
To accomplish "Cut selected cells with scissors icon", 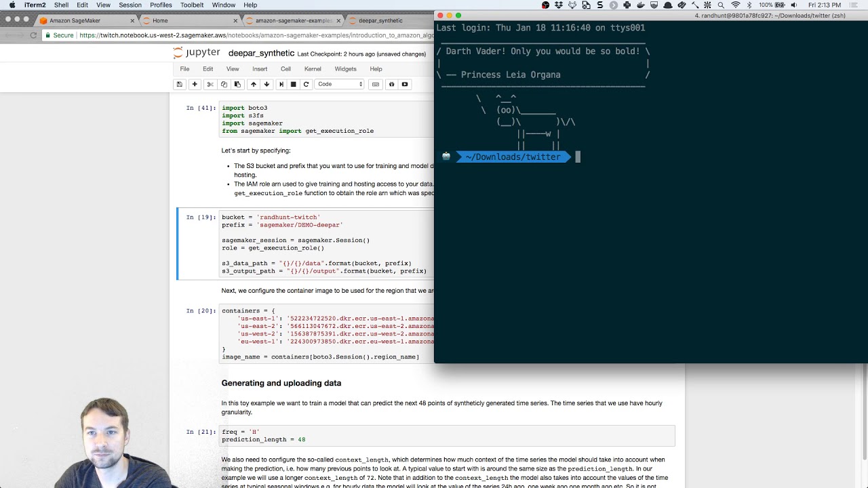I will click(210, 84).
